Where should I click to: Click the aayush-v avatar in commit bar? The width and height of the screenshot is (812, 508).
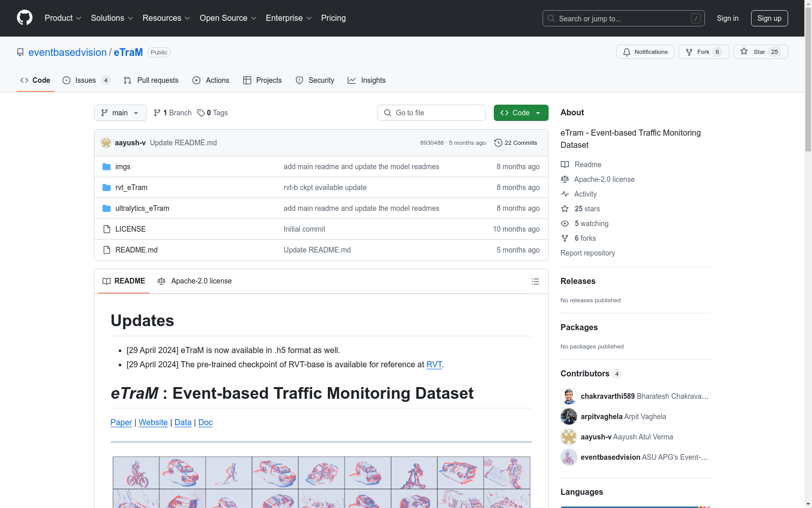[x=106, y=143]
